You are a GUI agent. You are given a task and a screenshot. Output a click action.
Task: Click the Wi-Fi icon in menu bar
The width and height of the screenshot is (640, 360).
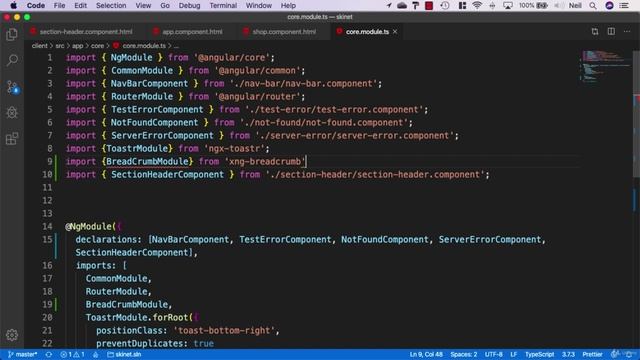477,5
